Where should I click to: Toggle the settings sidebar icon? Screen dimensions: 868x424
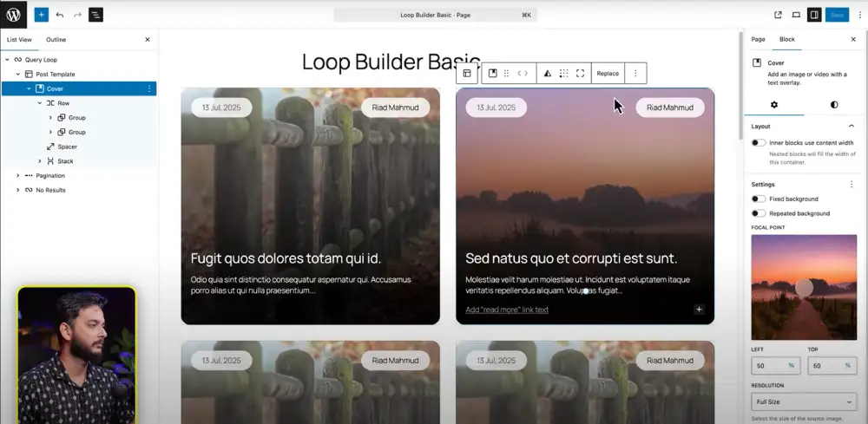(x=814, y=15)
